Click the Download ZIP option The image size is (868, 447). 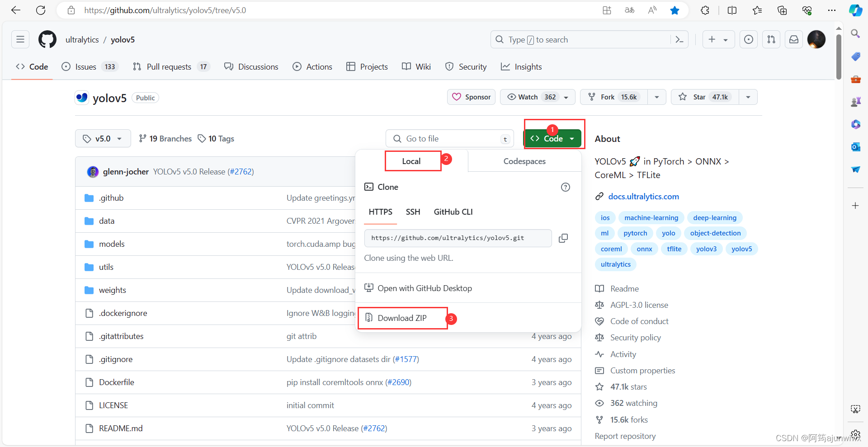pyautogui.click(x=402, y=318)
